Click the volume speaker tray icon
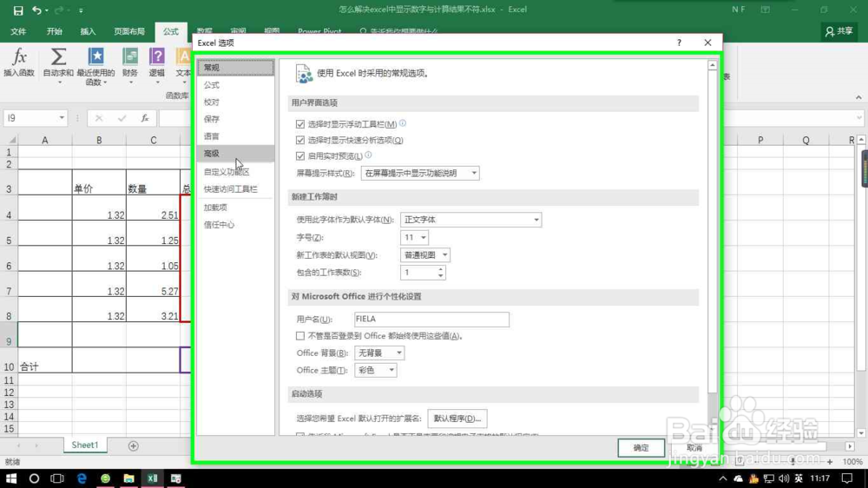Viewport: 868px width, 488px height. (x=783, y=478)
